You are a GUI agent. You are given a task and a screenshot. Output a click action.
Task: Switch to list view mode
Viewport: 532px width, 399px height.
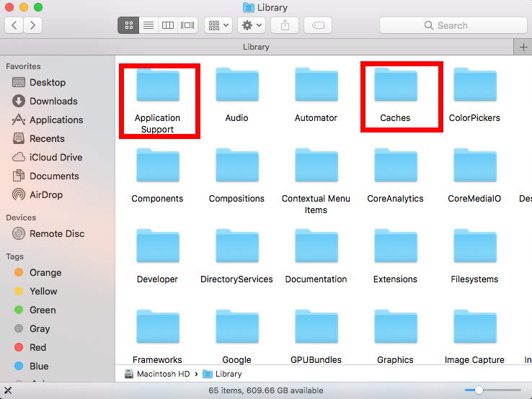tap(148, 25)
